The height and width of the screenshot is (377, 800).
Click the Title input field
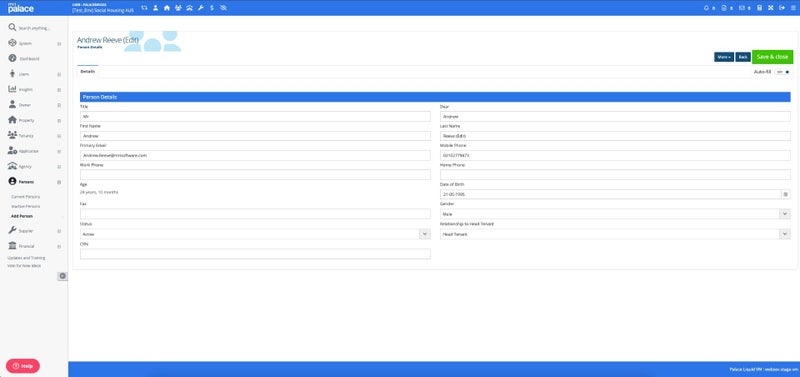(x=255, y=117)
